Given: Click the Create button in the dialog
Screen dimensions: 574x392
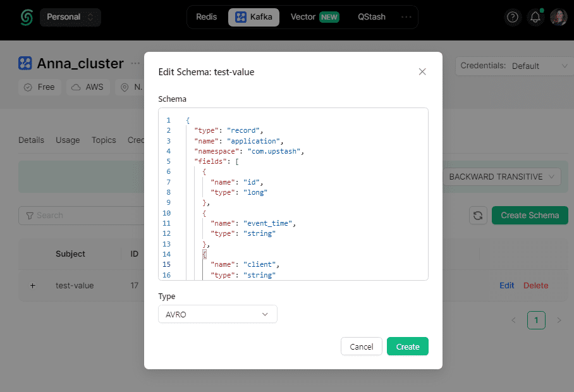Looking at the screenshot, I should point(408,346).
